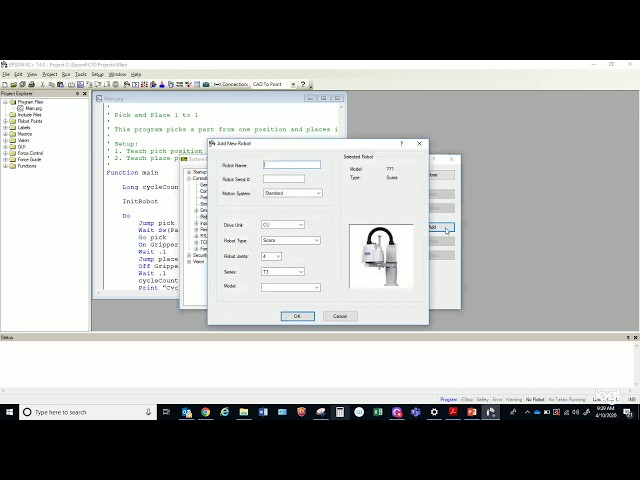Click 'No Tasks Running' status bar text
This screenshot has width=640, height=480.
(x=567, y=399)
